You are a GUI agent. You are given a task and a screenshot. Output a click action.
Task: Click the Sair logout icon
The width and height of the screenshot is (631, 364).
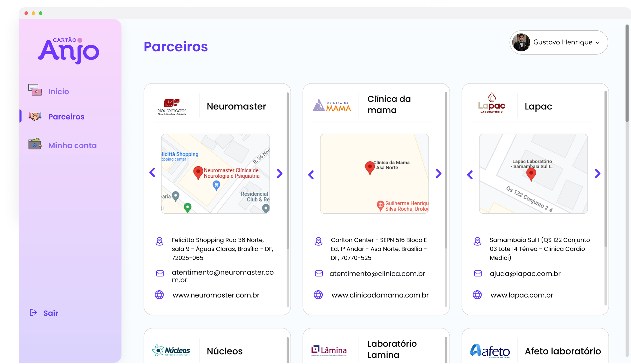click(x=33, y=312)
